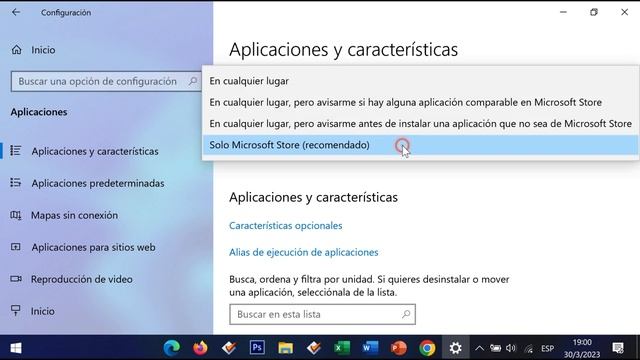This screenshot has width=640, height=360.
Task: Select Aplicaciones para sitios web icon
Action: tap(16, 247)
